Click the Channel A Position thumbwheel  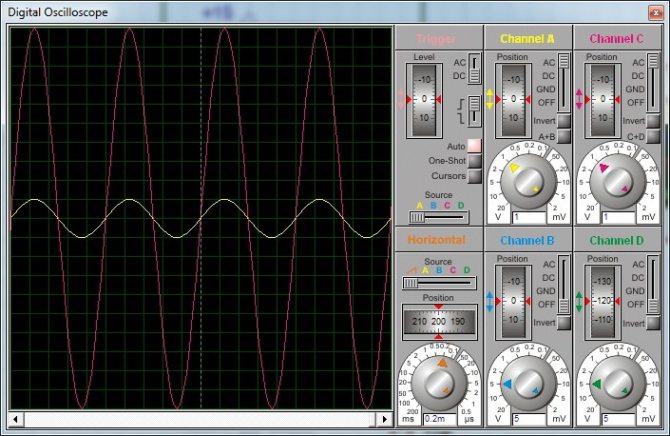(x=513, y=100)
